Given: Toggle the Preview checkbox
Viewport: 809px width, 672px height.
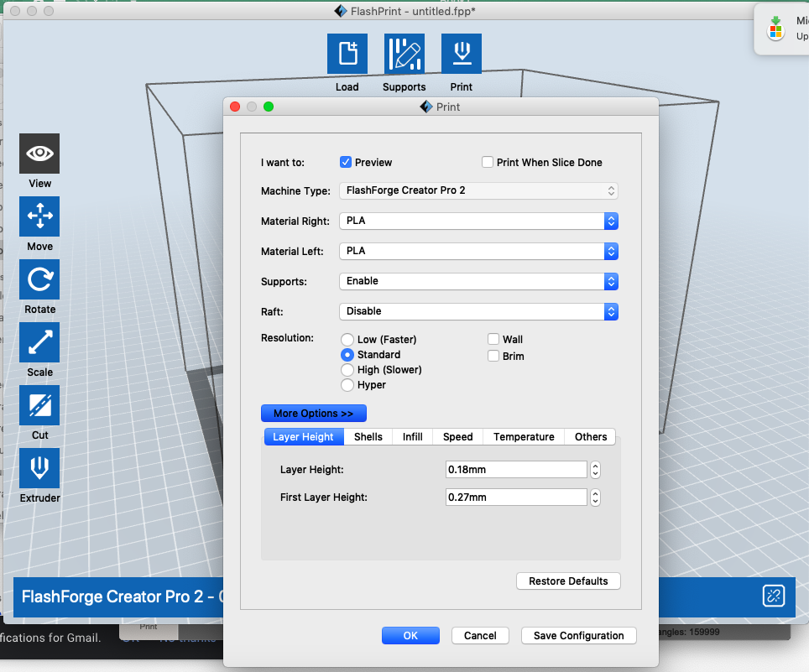Looking at the screenshot, I should [346, 162].
